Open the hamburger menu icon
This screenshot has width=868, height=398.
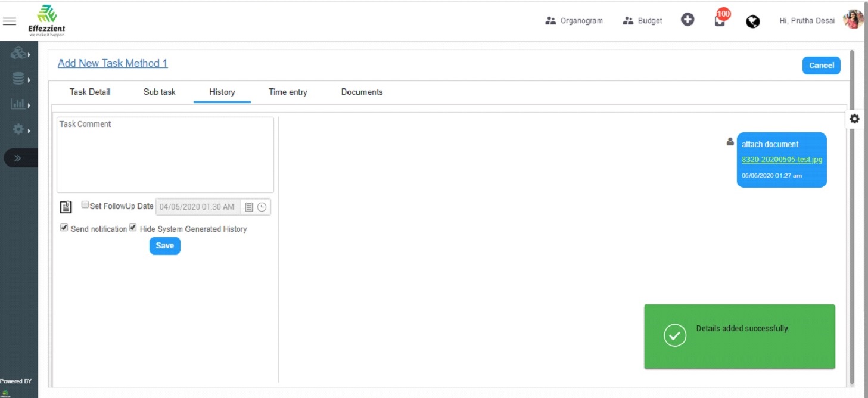(x=10, y=21)
